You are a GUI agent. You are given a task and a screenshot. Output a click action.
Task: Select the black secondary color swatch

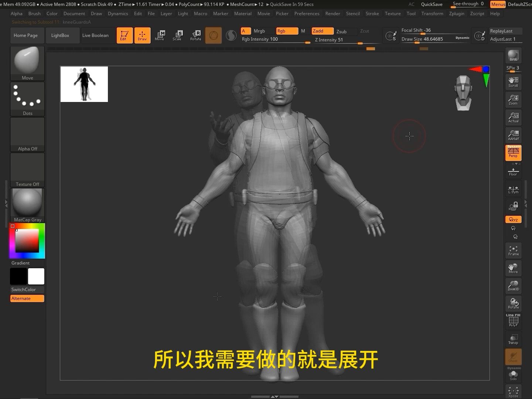tap(18, 276)
